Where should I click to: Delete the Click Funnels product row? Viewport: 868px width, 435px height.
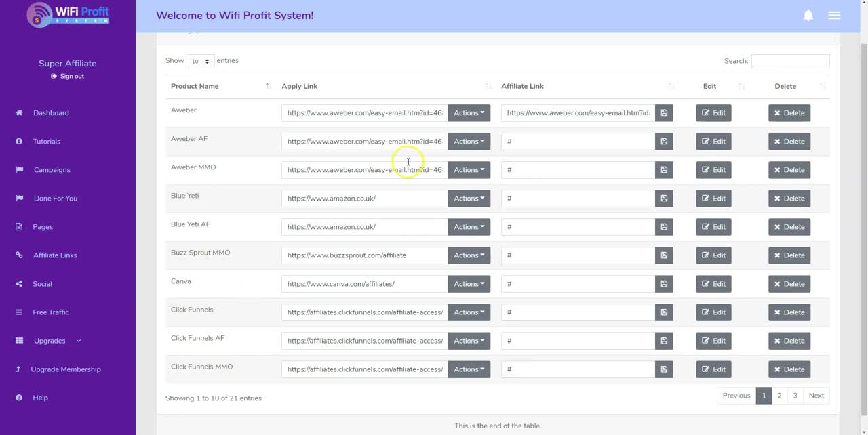789,312
